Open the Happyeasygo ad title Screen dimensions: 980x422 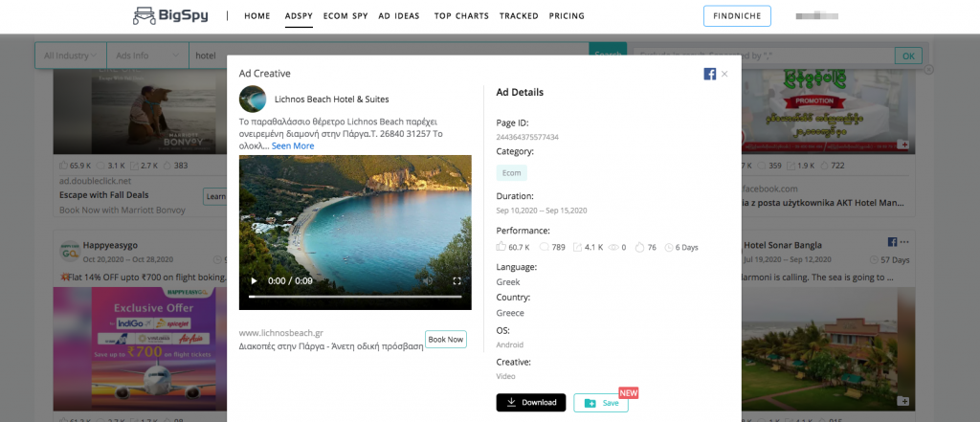110,245
